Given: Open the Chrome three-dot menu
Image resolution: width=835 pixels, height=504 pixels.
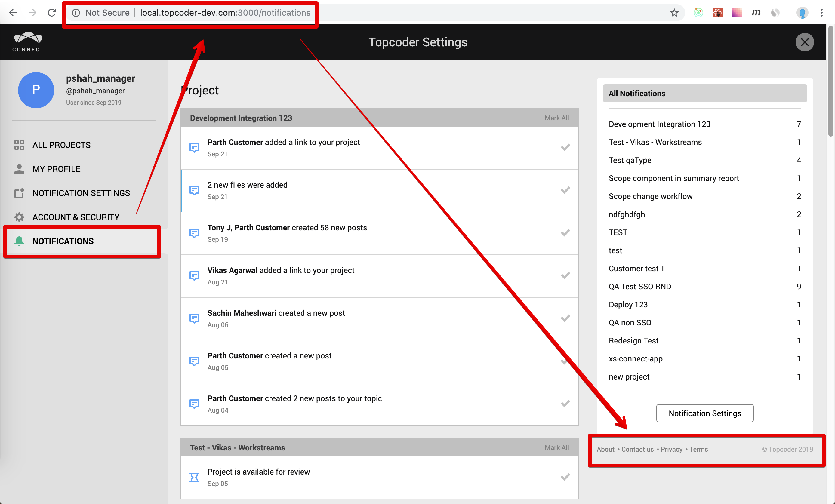Looking at the screenshot, I should pyautogui.click(x=821, y=13).
